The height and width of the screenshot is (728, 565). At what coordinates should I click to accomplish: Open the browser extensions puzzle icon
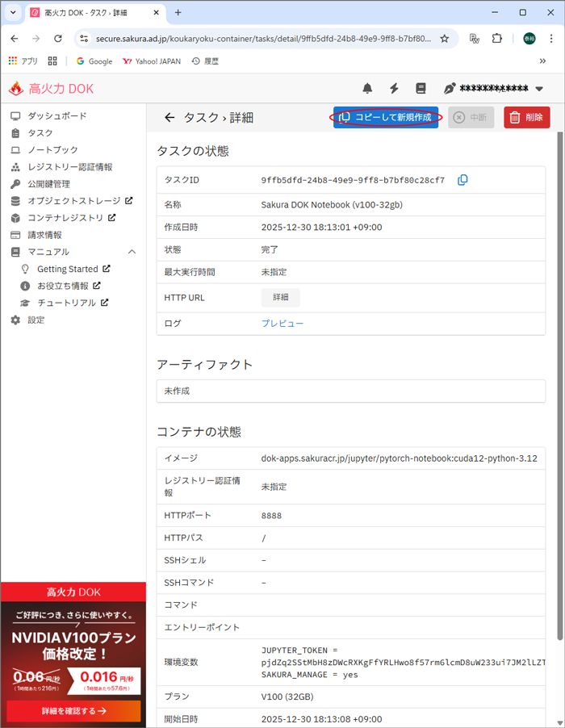[x=496, y=39]
